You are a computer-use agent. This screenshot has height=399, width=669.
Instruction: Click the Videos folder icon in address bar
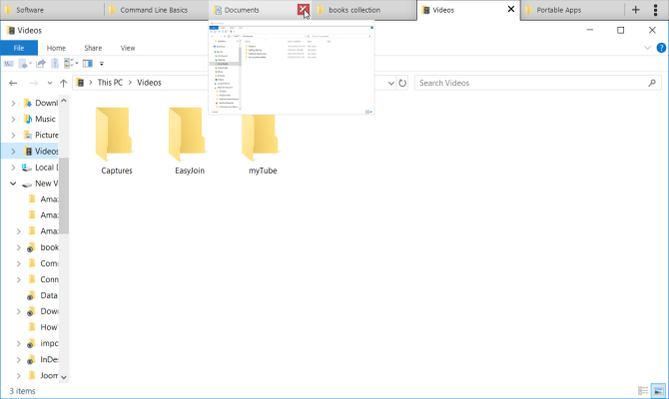pos(80,83)
